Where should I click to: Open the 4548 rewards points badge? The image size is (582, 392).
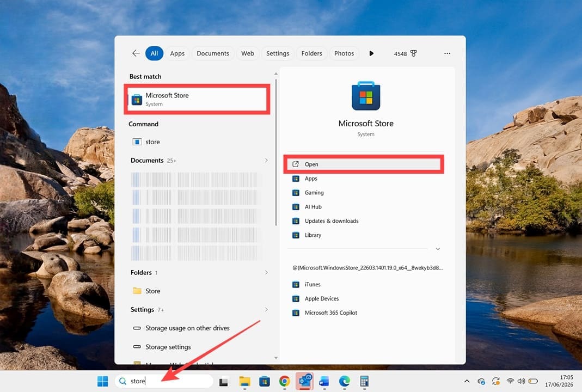click(x=405, y=53)
